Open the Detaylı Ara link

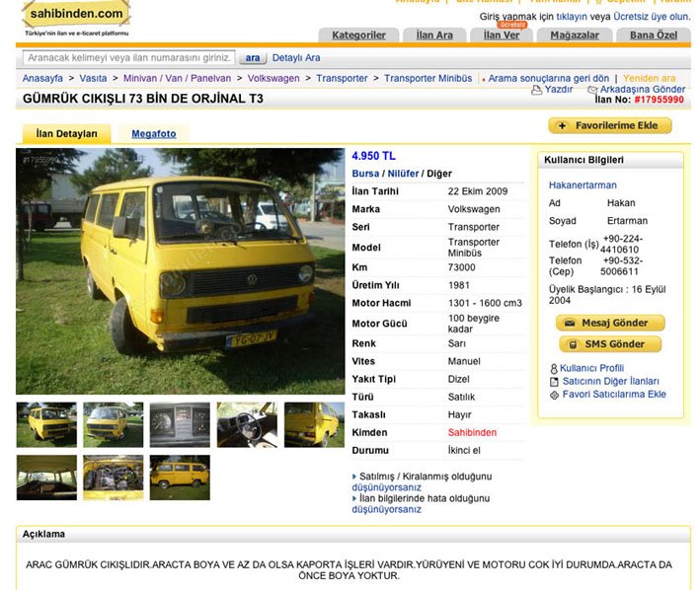tap(296, 58)
